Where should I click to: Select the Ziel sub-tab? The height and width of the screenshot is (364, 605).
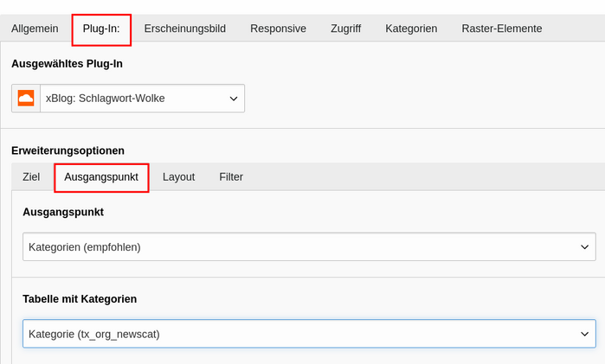pos(31,177)
